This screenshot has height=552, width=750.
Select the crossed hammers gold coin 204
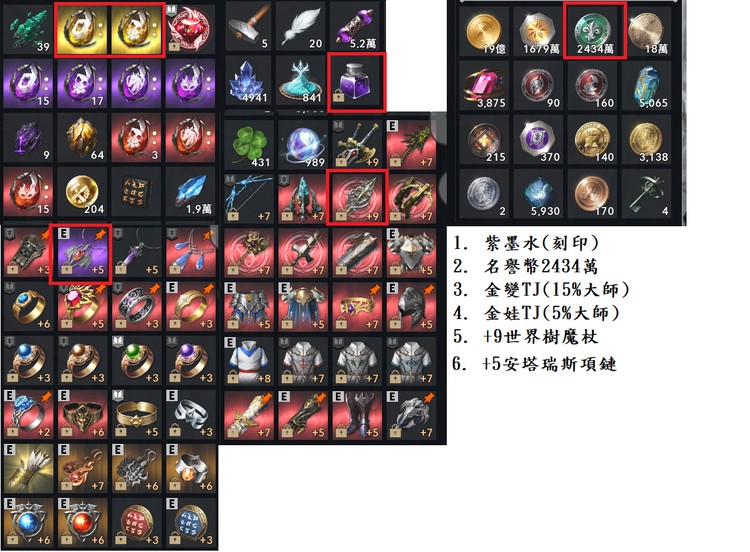(x=82, y=192)
